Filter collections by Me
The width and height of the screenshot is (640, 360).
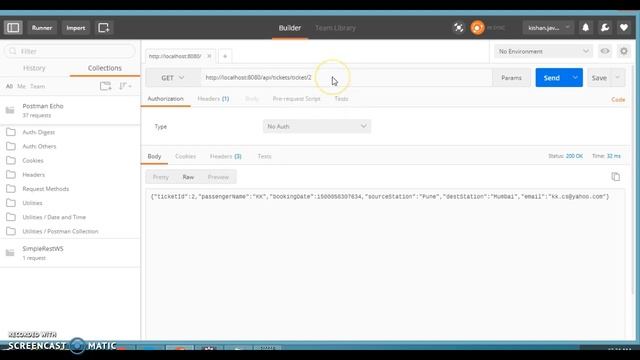pos(22,86)
